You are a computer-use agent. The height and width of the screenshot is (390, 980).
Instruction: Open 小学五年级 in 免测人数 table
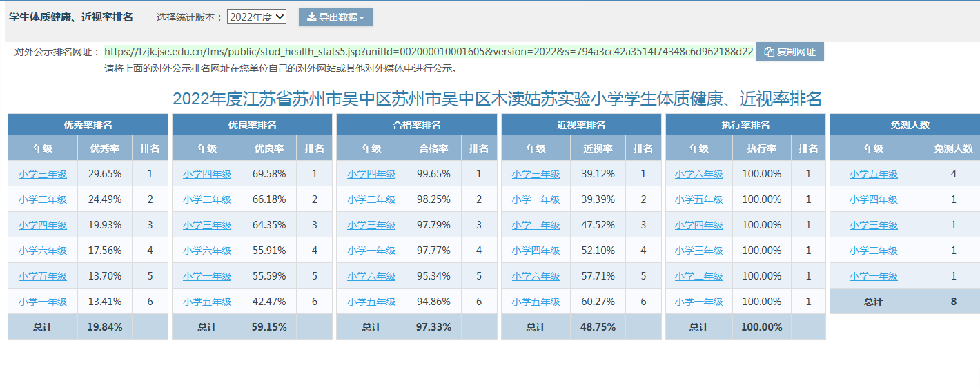point(874,174)
